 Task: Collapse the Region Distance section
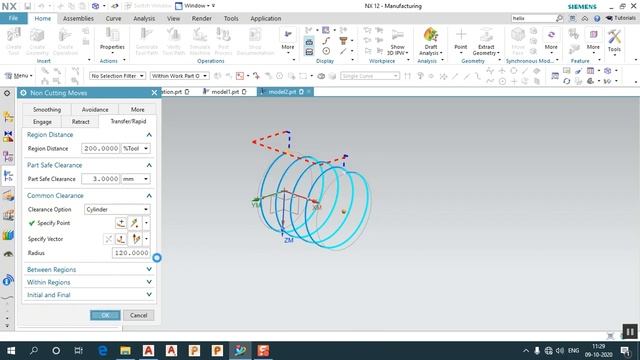click(149, 135)
